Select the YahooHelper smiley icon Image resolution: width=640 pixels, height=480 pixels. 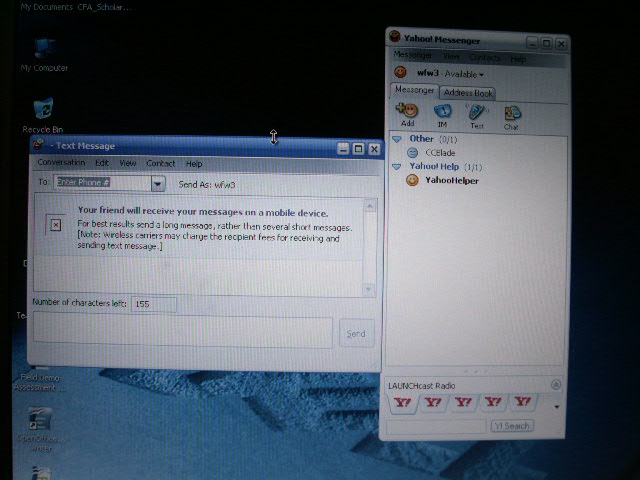click(412, 180)
